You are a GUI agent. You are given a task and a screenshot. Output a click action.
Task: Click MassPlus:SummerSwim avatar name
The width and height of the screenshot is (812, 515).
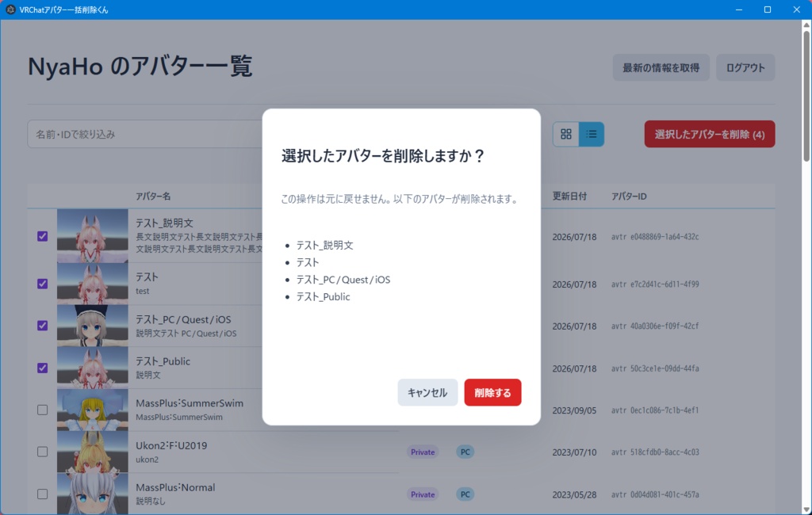coord(190,403)
